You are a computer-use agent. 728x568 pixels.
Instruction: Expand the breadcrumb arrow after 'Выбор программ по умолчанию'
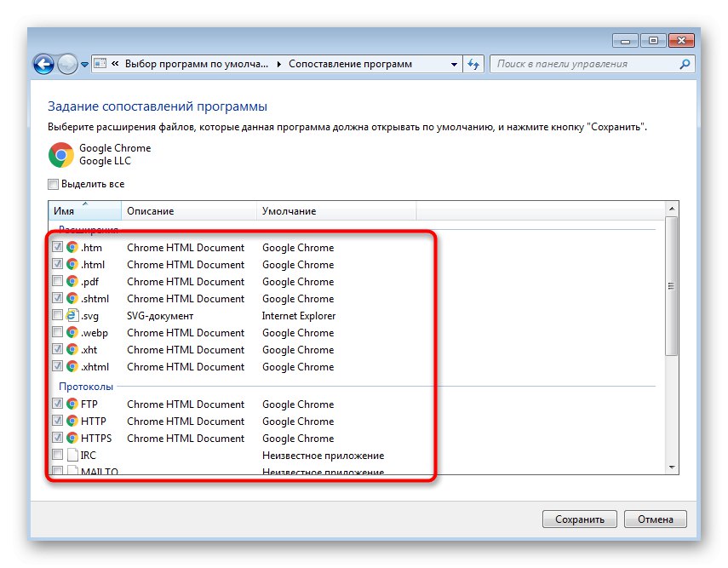click(x=279, y=64)
